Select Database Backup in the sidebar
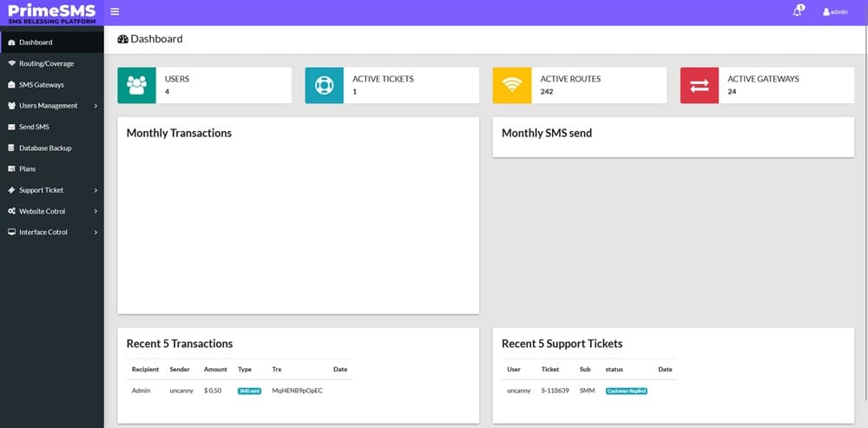Viewport: 868px width, 428px height. click(45, 148)
